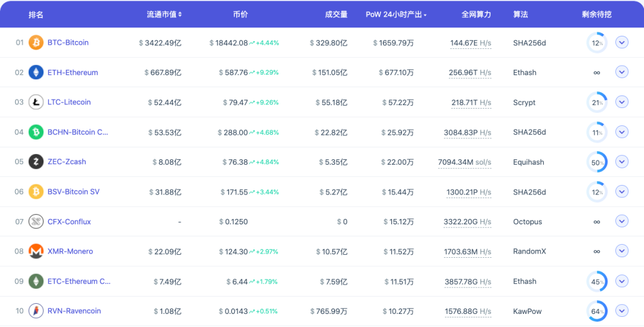Viewport: 644px width, 327px height.
Task: Click the 成交量 column header
Action: tap(336, 14)
